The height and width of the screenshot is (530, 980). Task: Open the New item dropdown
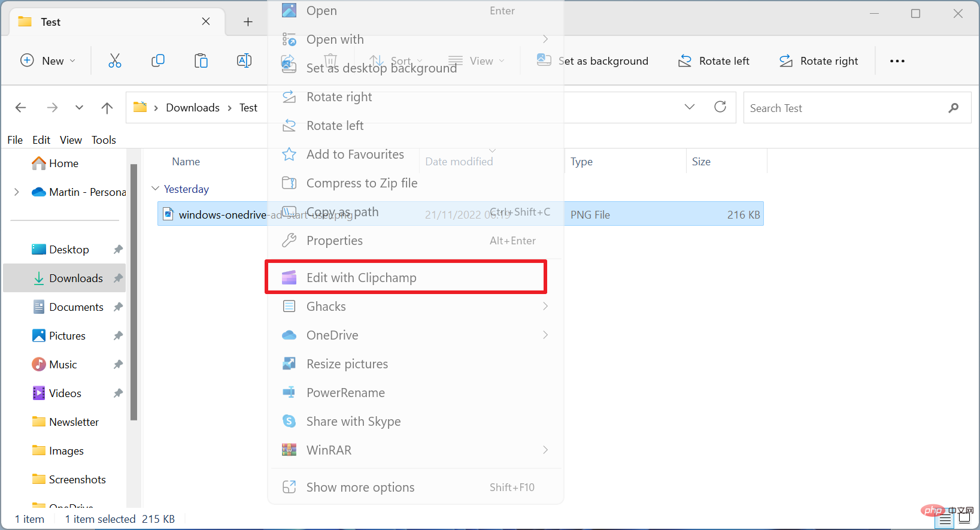click(x=48, y=60)
